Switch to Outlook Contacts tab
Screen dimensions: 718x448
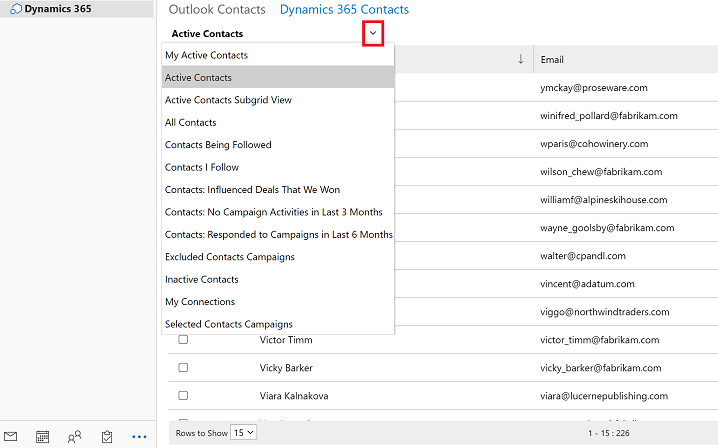coord(217,10)
